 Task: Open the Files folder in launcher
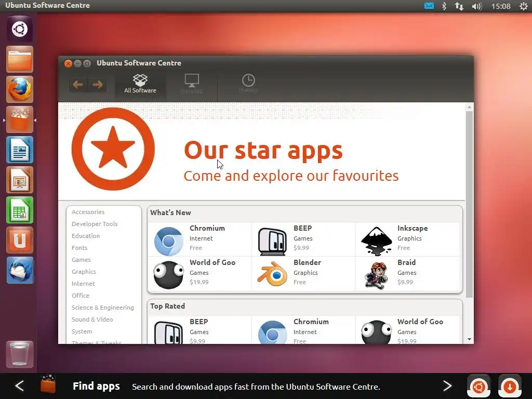[x=20, y=59]
